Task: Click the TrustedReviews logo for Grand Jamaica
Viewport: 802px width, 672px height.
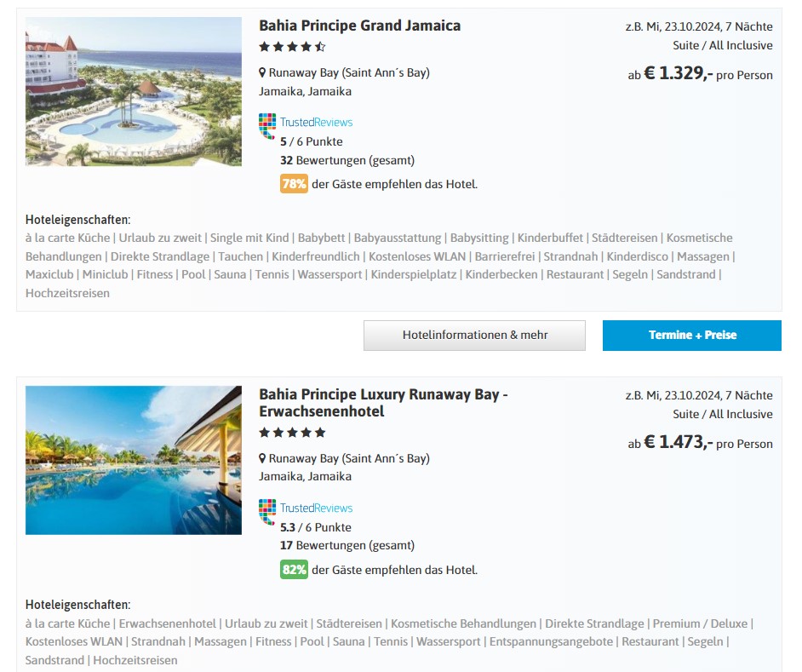Action: (x=267, y=126)
